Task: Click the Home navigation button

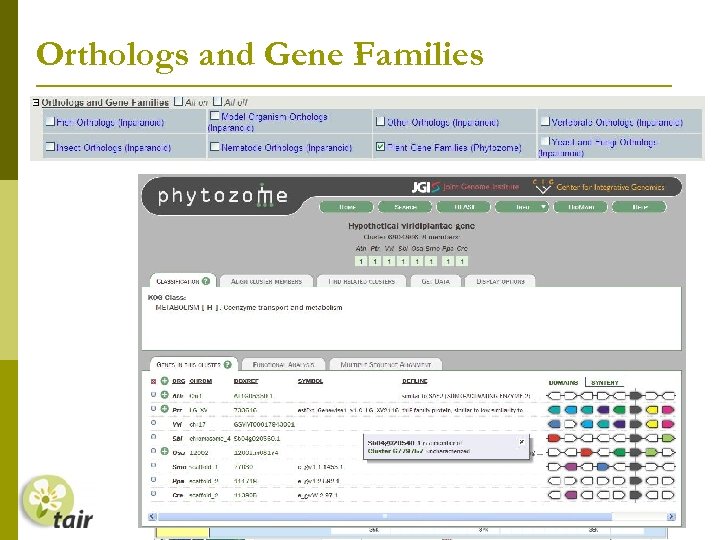Action: (347, 207)
